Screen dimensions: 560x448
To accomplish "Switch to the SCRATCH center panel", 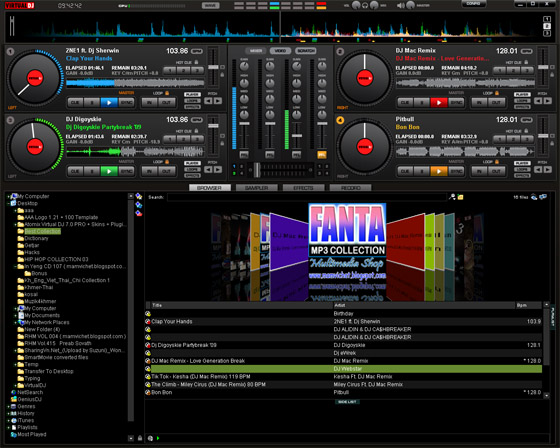I will click(306, 51).
